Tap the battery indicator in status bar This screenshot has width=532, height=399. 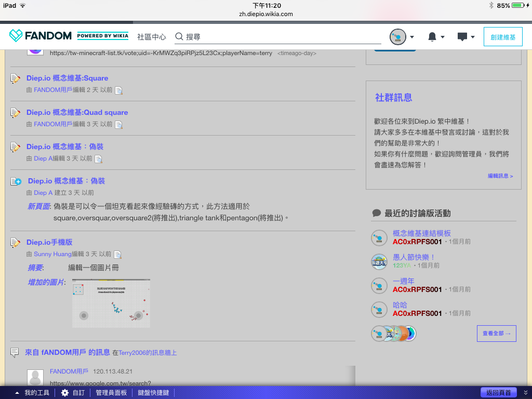(x=518, y=5)
